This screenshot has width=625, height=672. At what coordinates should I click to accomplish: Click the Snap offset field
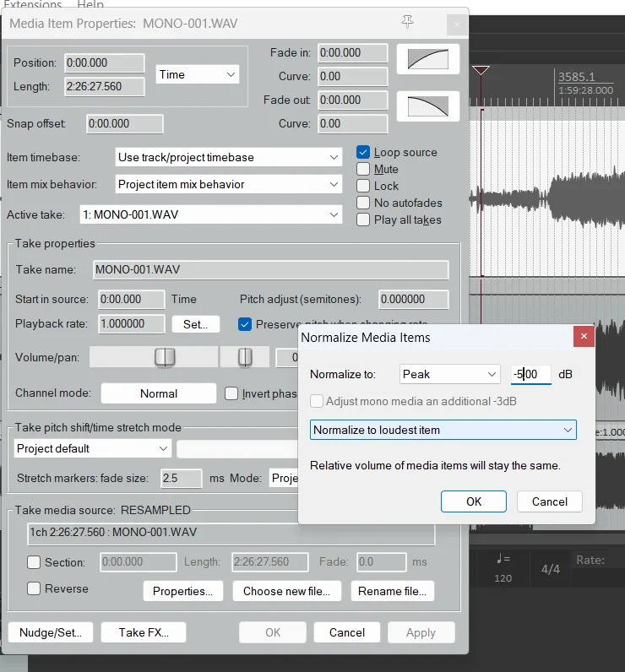click(x=125, y=124)
